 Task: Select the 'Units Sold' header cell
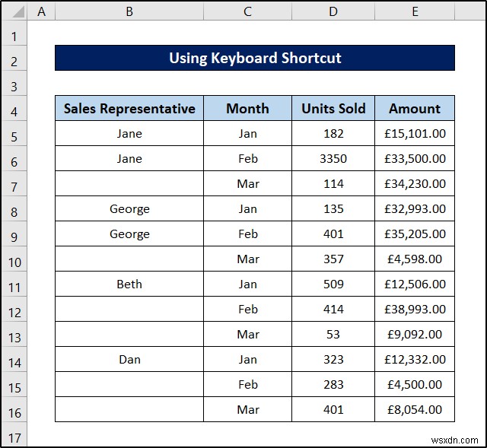coord(333,109)
